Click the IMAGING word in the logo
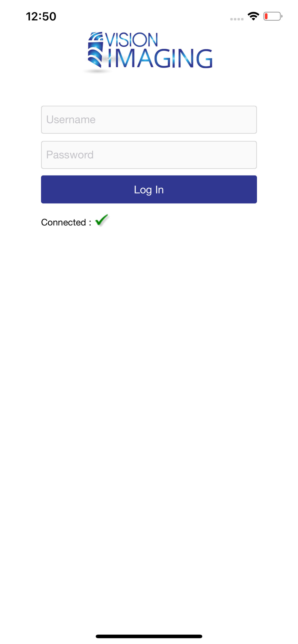This screenshot has height=644, width=298. (160, 59)
